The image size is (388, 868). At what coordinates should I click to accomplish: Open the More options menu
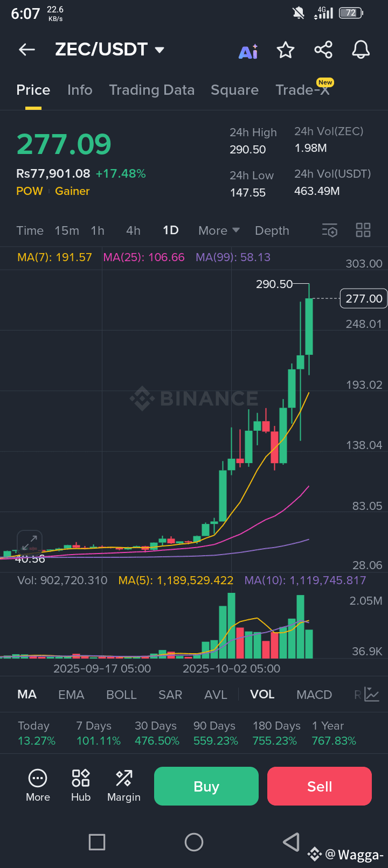[38, 785]
